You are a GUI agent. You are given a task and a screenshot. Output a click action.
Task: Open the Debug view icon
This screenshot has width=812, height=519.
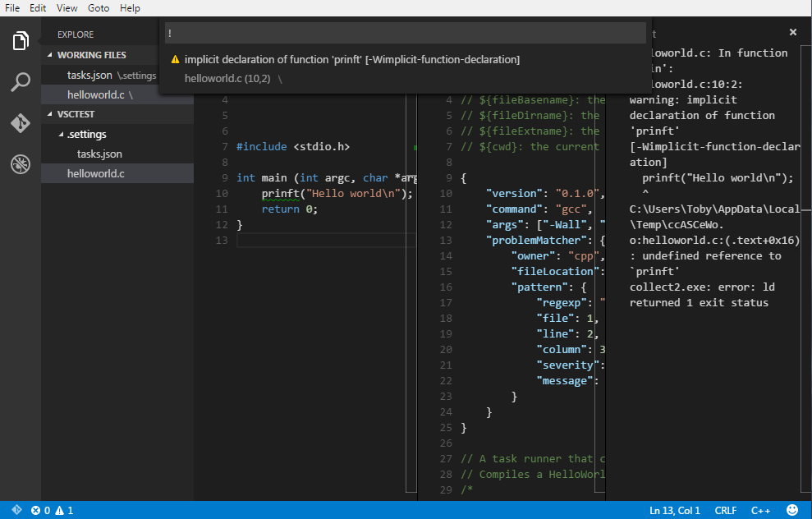pyautogui.click(x=21, y=164)
